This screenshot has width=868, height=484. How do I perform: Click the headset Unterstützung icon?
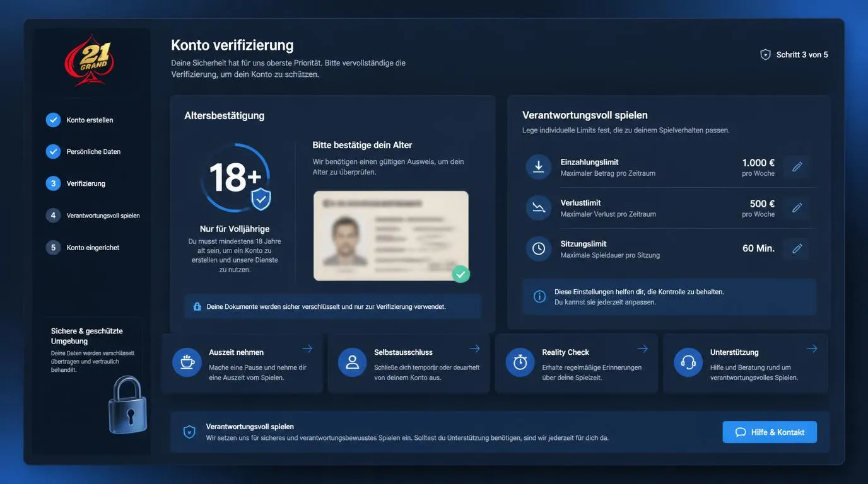pyautogui.click(x=688, y=362)
